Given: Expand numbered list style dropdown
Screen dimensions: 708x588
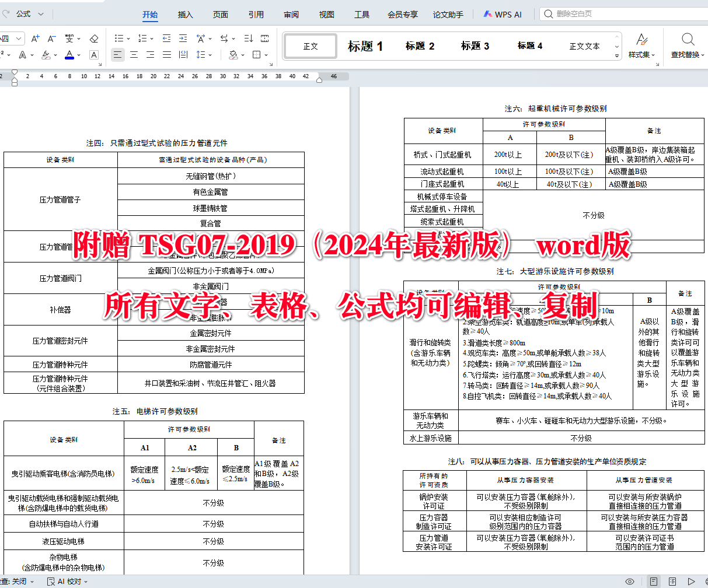Looking at the screenshot, I should (151, 39).
